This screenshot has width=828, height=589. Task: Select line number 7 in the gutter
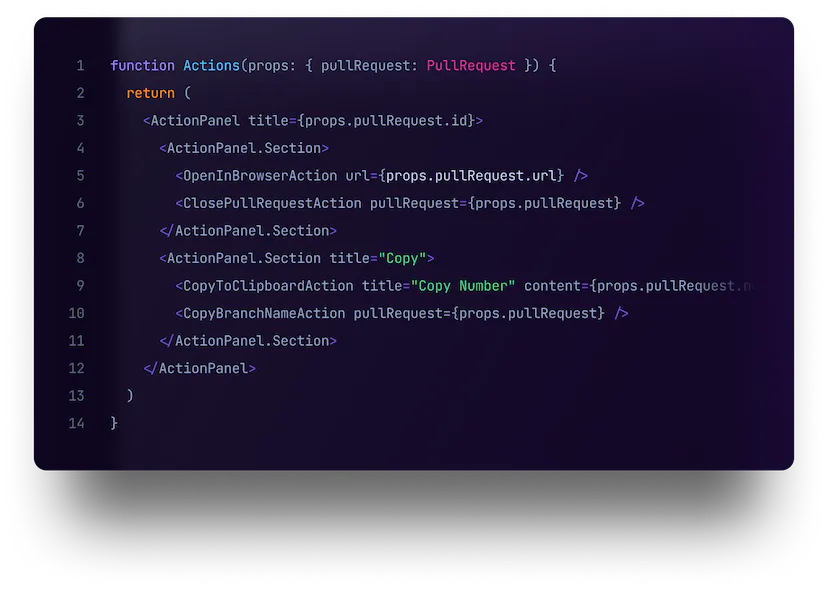point(80,231)
